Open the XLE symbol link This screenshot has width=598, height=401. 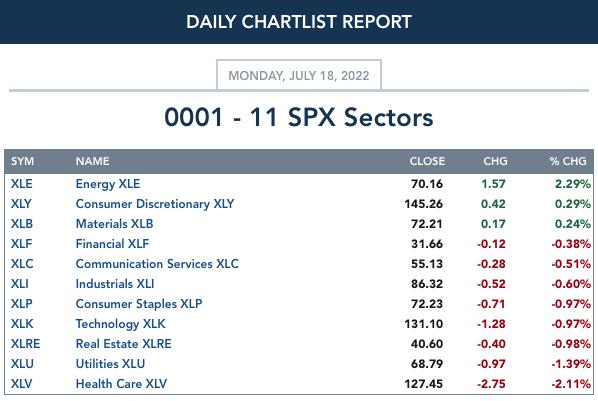coord(21,184)
